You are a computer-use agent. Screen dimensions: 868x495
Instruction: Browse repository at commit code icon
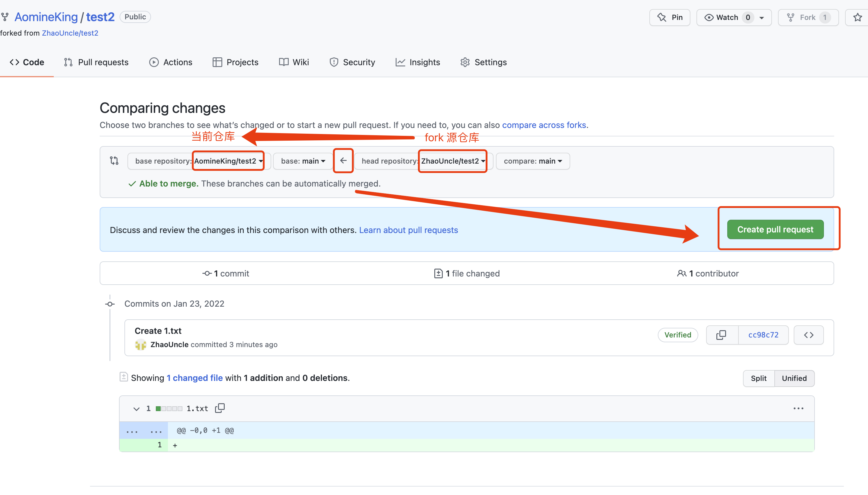point(809,335)
